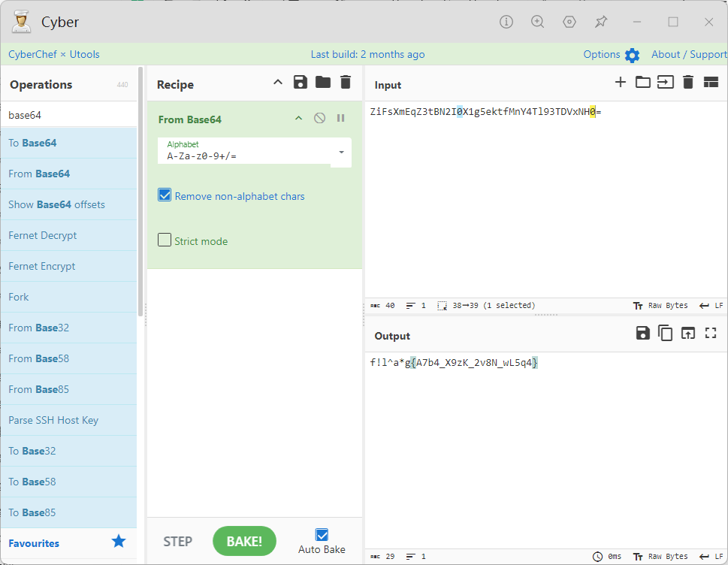Click the bake time clock icon
The image size is (728, 565).
tap(597, 556)
